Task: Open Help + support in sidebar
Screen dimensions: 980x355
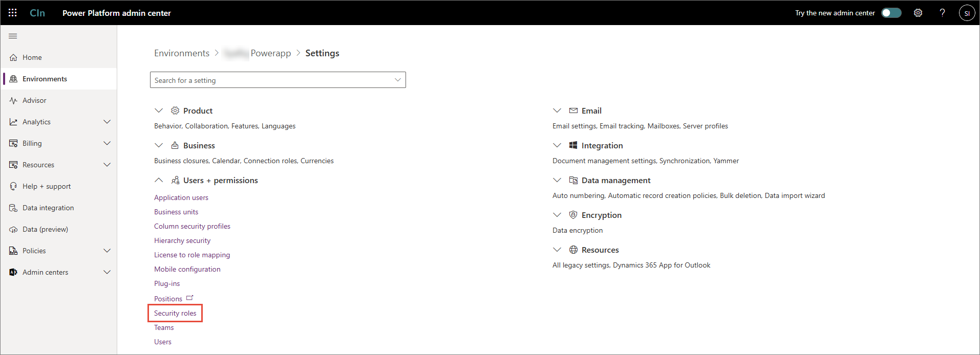Action: (x=47, y=186)
